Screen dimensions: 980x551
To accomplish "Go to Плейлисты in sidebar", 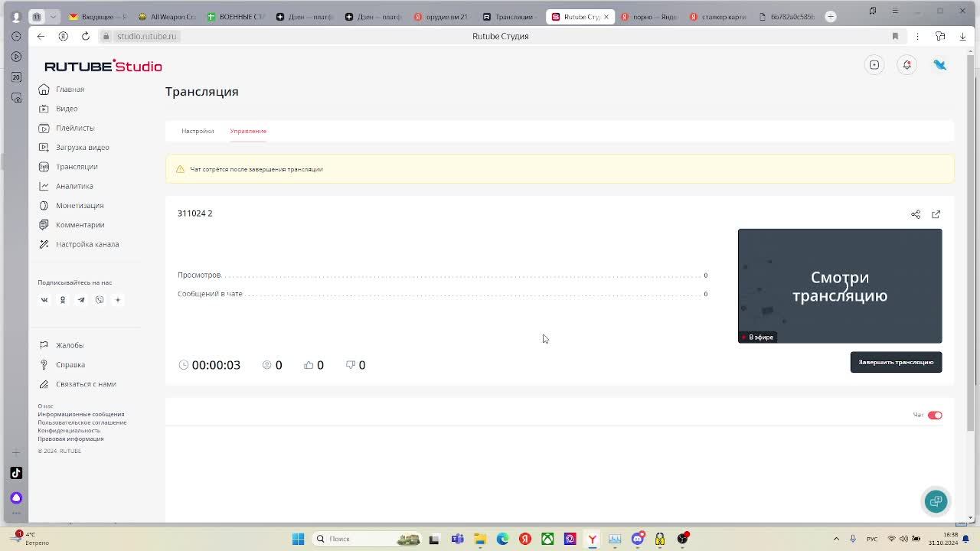I will point(67,128).
